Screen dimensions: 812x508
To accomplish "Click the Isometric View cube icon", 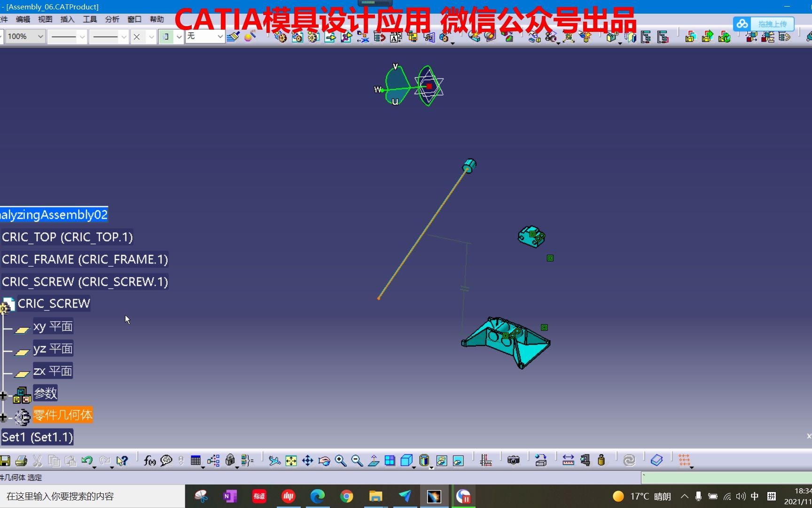I will (407, 460).
